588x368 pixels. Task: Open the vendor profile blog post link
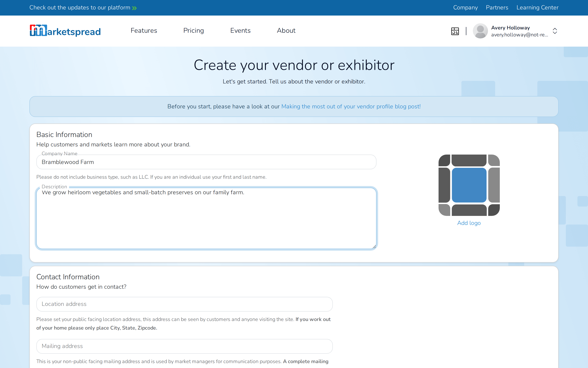(x=351, y=107)
